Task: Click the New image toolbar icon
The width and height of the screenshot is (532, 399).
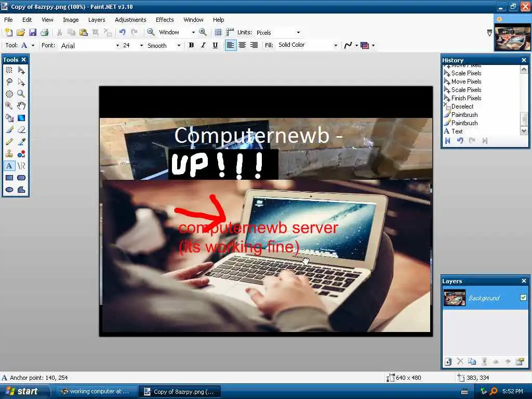Action: click(x=8, y=32)
